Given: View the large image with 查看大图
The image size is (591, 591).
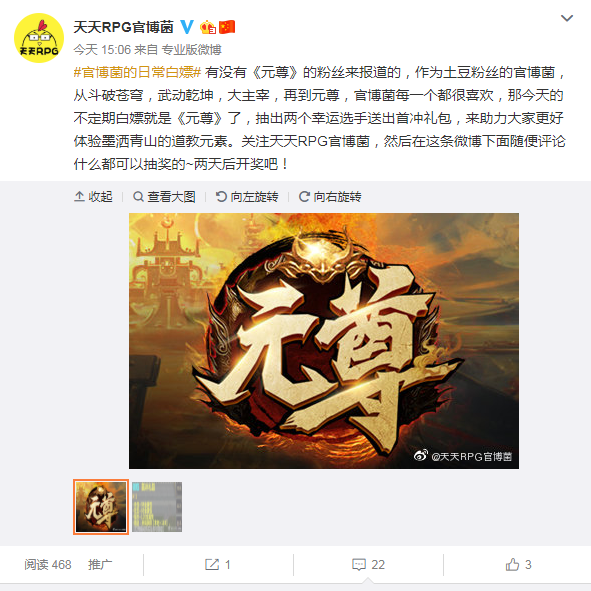Looking at the screenshot, I should [x=164, y=197].
